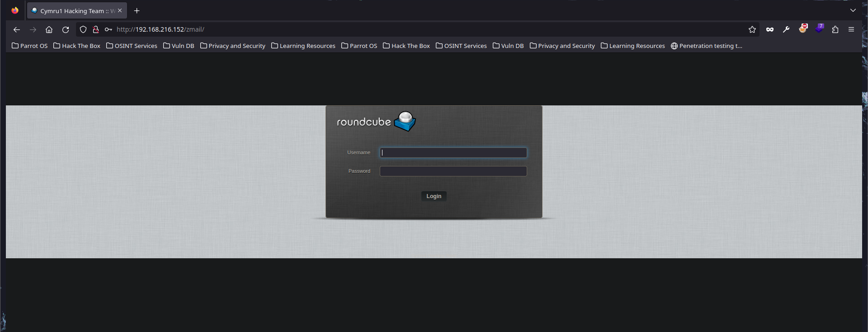Click the cookie extension icon with badge
The height and width of the screenshot is (332, 868).
(x=803, y=28)
